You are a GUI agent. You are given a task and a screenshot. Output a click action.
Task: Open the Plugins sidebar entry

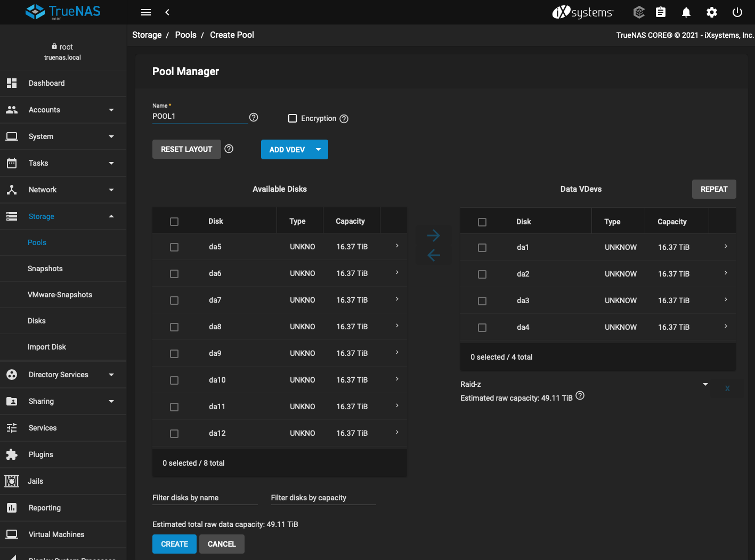63,455
